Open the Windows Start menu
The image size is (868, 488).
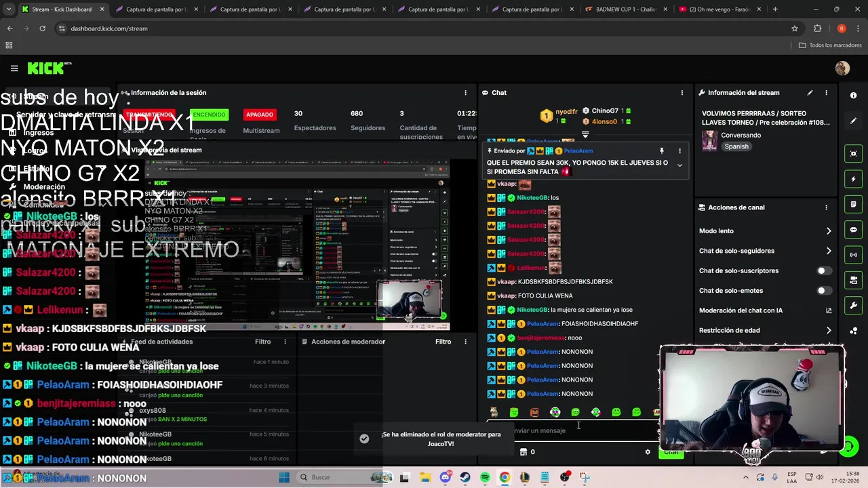pyautogui.click(x=284, y=477)
